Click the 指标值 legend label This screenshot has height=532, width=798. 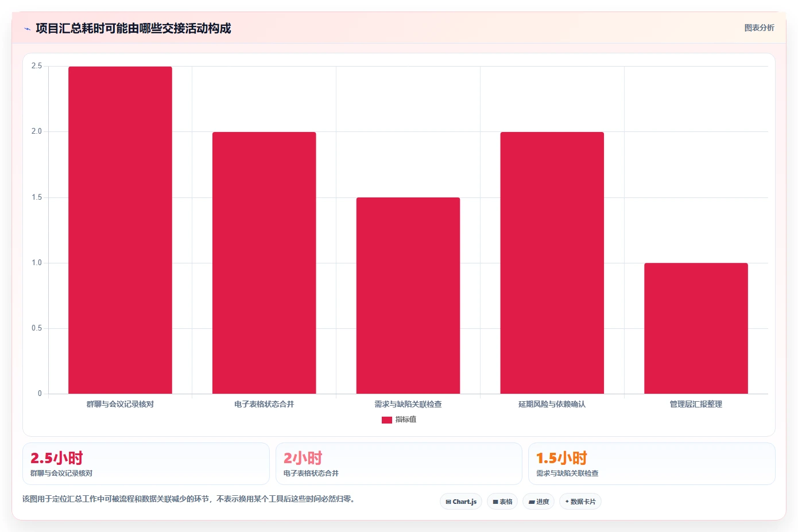[x=406, y=420]
